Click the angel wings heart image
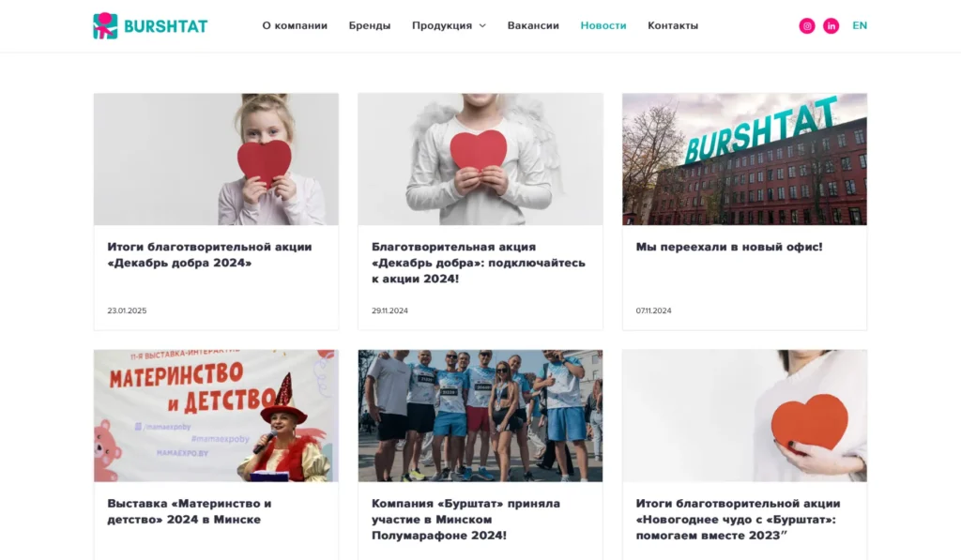961x560 pixels. tap(480, 159)
